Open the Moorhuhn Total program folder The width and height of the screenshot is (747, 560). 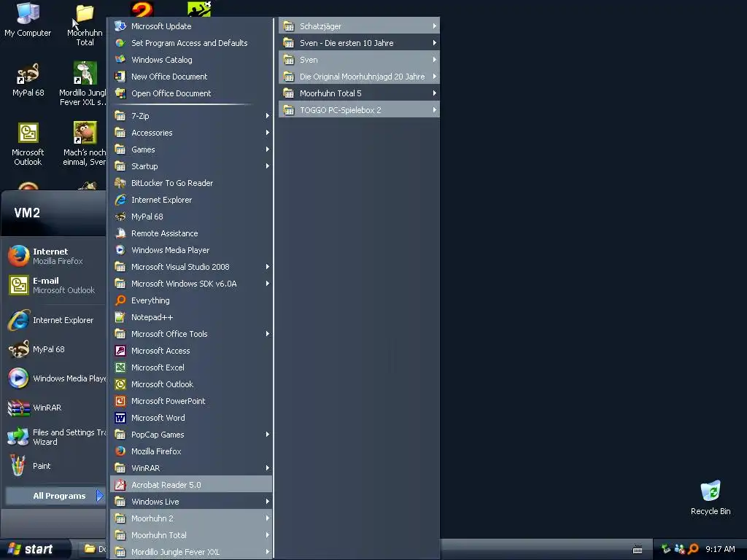point(191,535)
